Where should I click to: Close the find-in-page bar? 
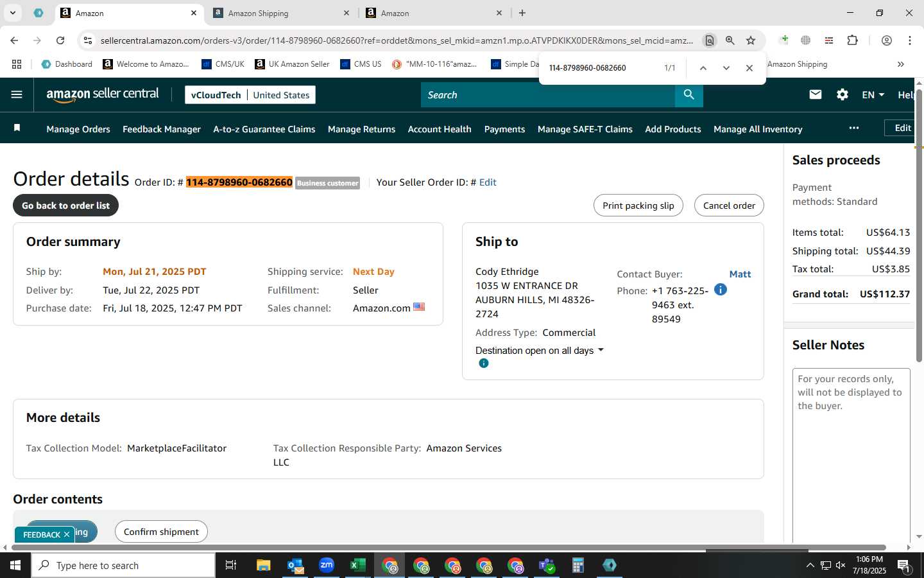tap(749, 67)
